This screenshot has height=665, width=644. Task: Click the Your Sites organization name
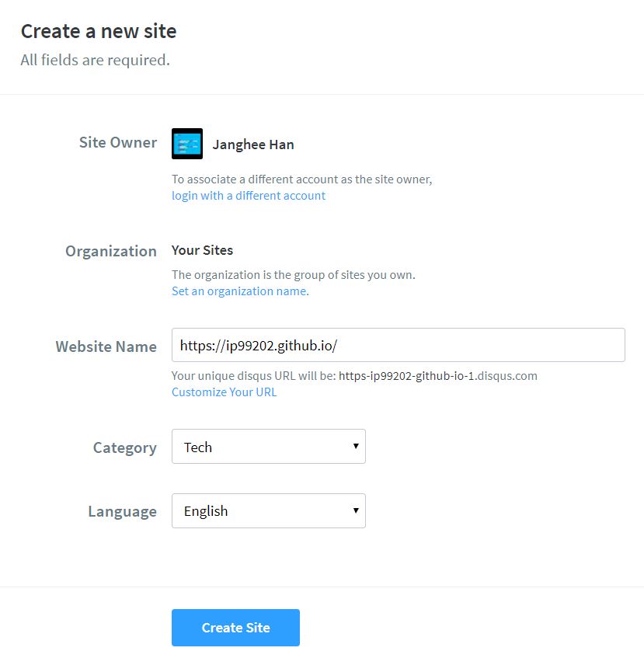(201, 250)
